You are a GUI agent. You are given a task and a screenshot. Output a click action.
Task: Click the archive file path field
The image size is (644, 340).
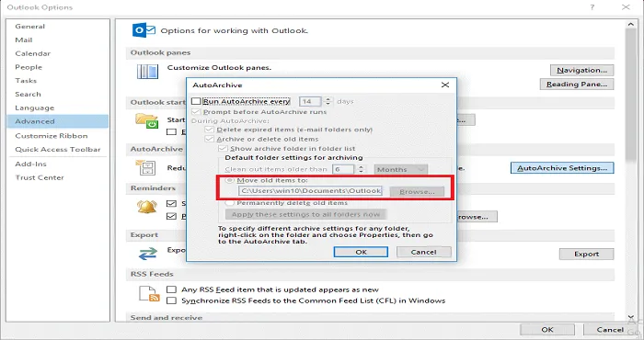click(311, 191)
